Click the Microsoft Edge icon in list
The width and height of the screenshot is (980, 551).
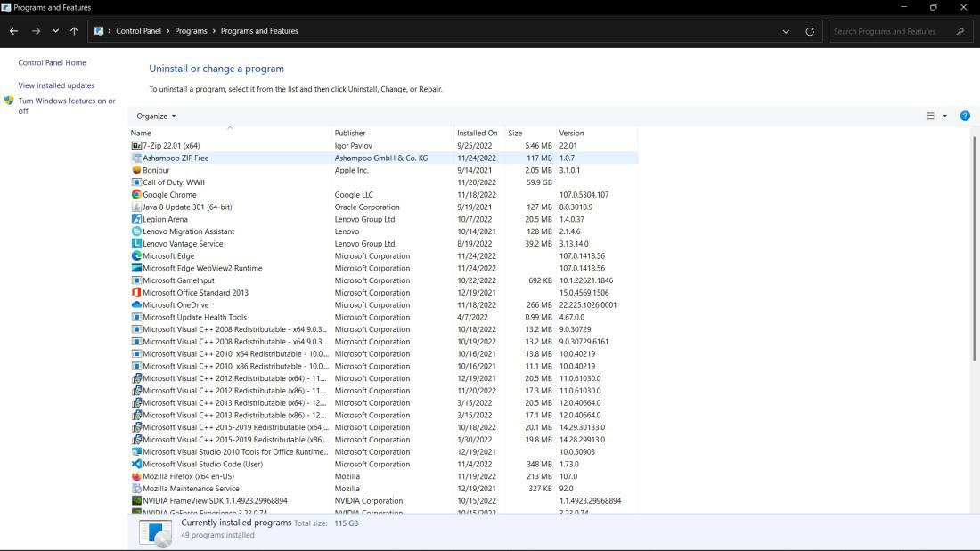136,255
